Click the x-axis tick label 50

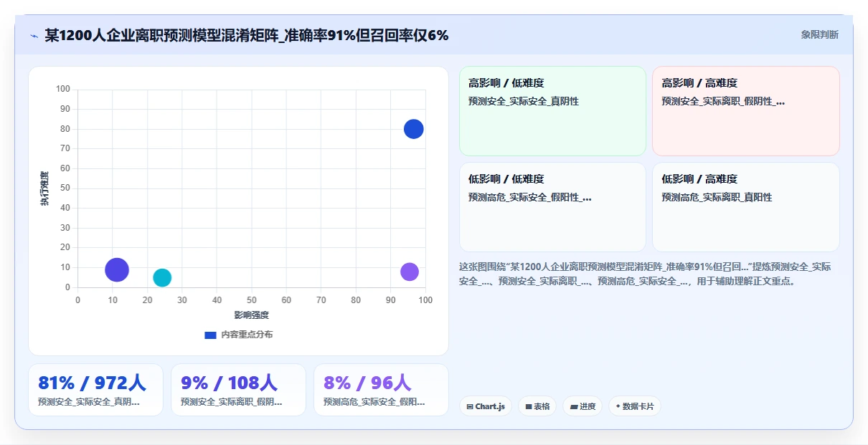[252, 300]
